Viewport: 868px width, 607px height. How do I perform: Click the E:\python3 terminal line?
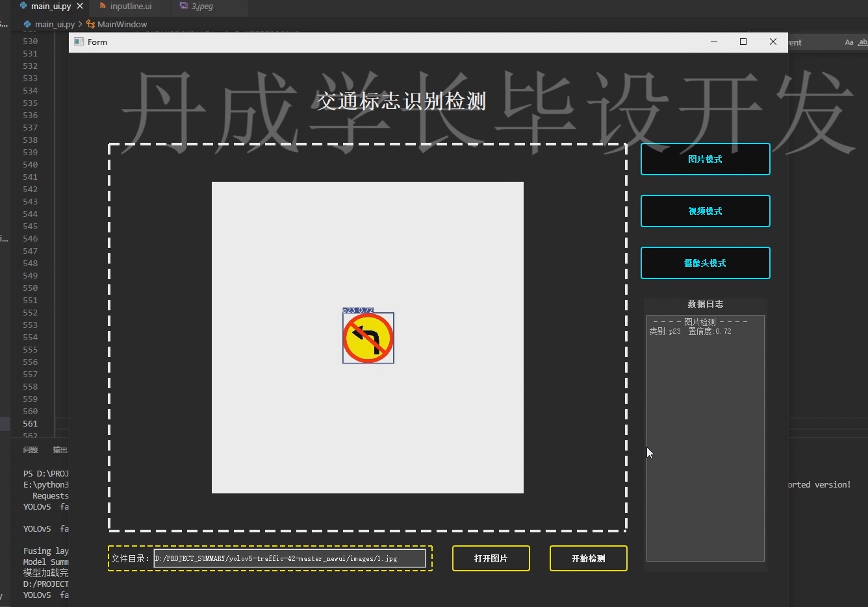click(x=45, y=484)
